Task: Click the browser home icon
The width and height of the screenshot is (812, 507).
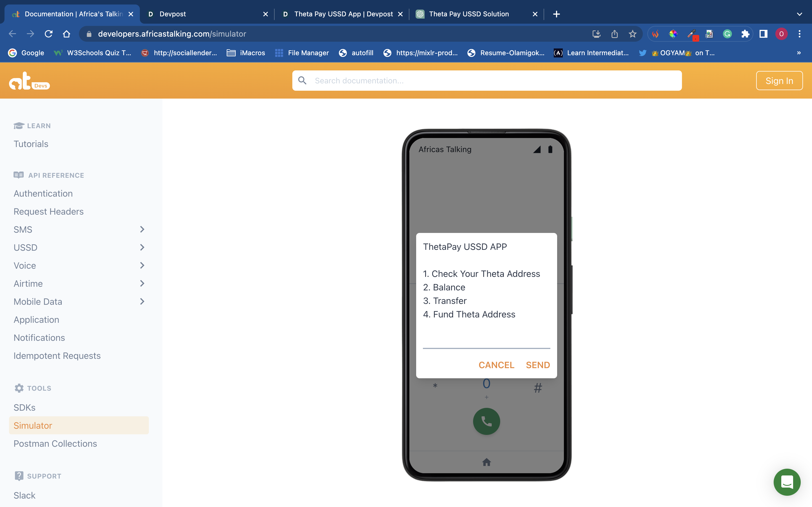Action: pos(67,34)
